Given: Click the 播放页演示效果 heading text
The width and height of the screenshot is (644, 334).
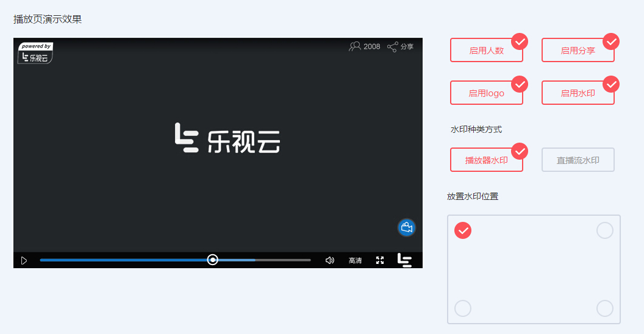Looking at the screenshot, I should [x=48, y=20].
